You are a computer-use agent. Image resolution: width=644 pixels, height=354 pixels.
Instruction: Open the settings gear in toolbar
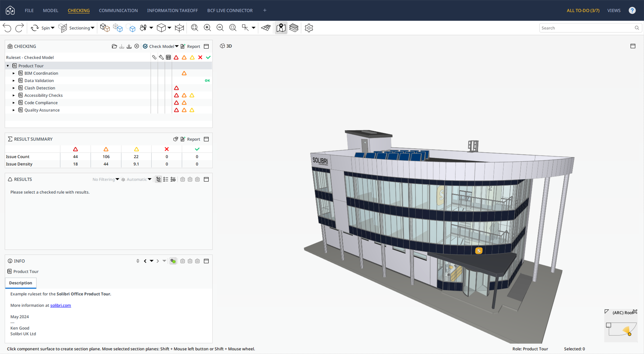[309, 28]
